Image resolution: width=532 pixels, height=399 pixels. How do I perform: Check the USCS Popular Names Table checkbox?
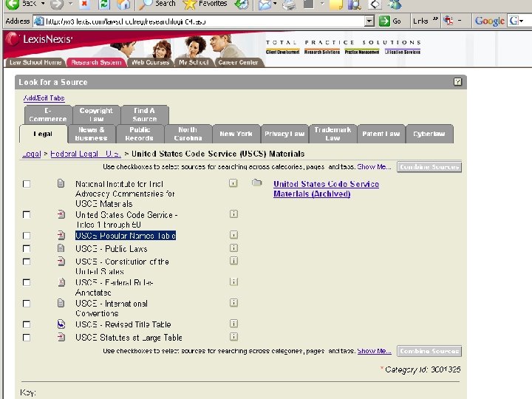pos(27,236)
